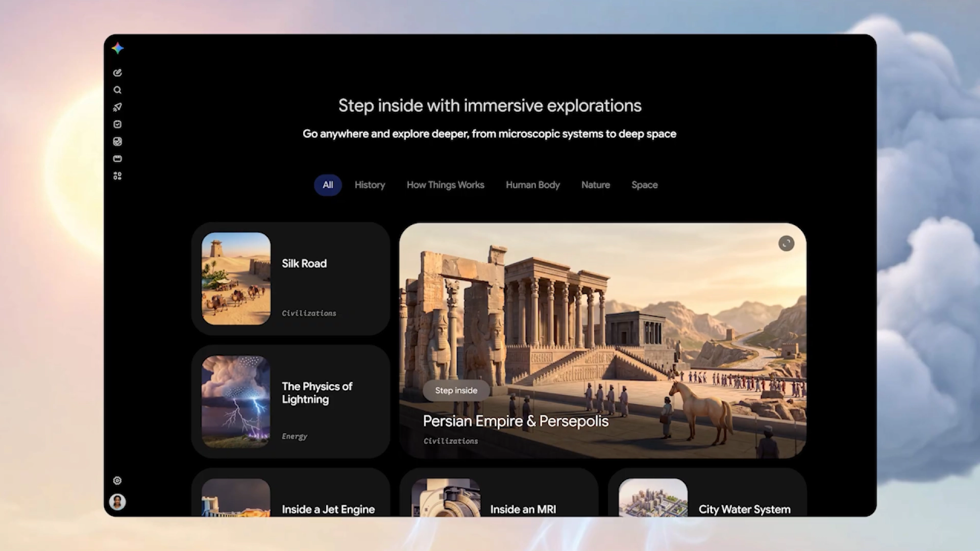Open the apps grid icon in the sidebar
The height and width of the screenshot is (551, 980).
click(117, 176)
